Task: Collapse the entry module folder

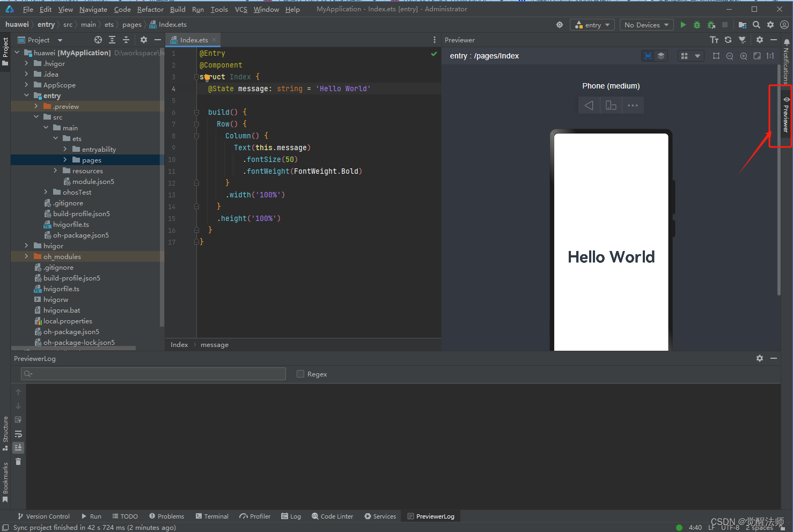Action: (26, 95)
